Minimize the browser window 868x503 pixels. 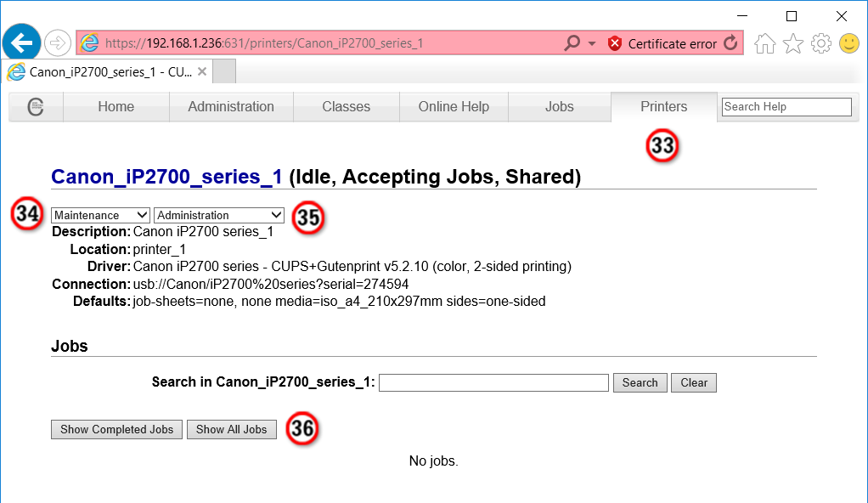click(x=742, y=16)
